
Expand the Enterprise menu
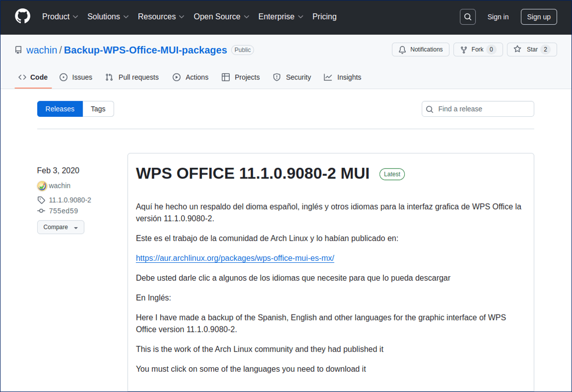click(x=281, y=17)
